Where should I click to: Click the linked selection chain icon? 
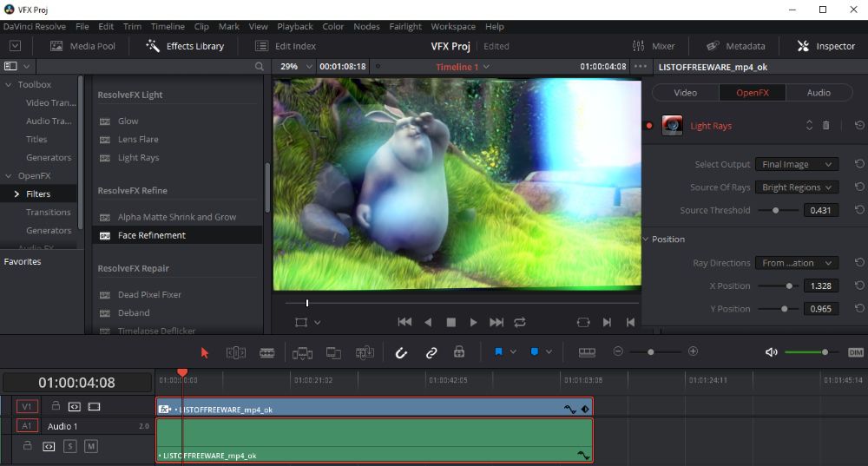click(x=431, y=352)
